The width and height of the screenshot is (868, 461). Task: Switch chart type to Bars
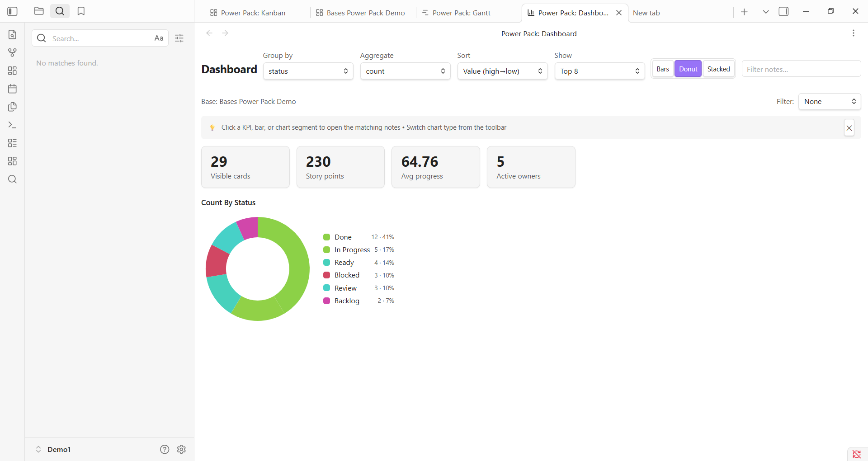(663, 69)
